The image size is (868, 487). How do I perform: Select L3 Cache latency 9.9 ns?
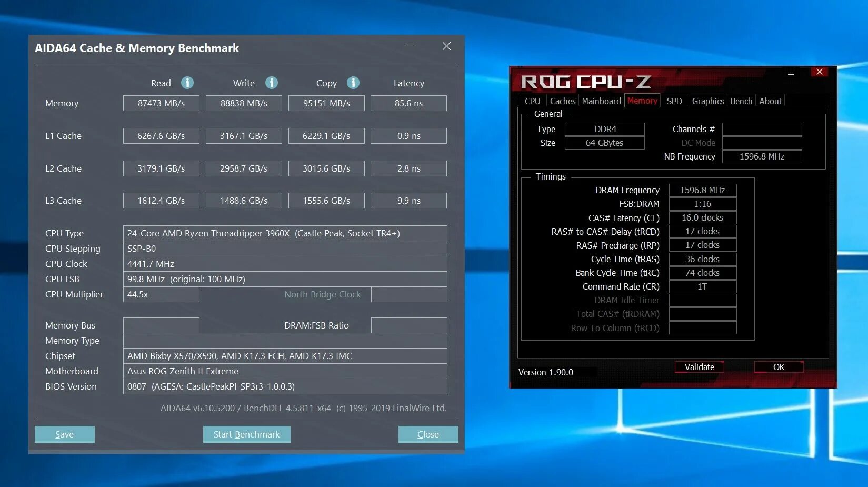408,201
